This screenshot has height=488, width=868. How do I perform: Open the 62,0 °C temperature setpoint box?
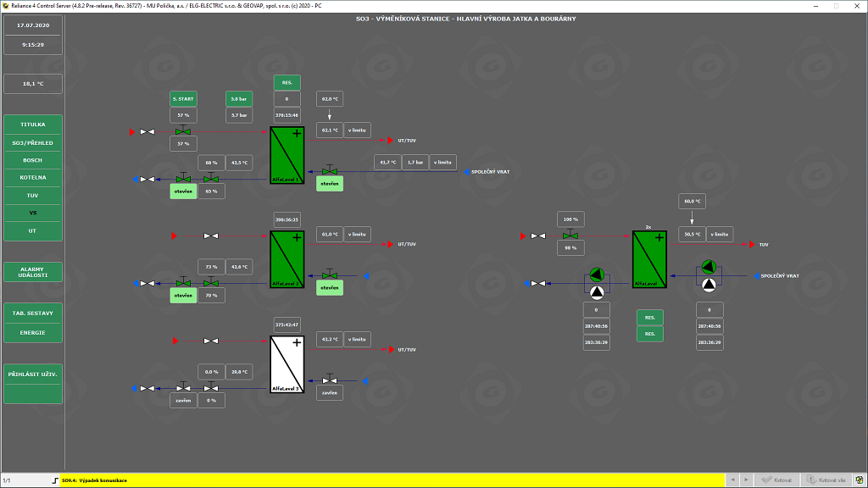(330, 99)
